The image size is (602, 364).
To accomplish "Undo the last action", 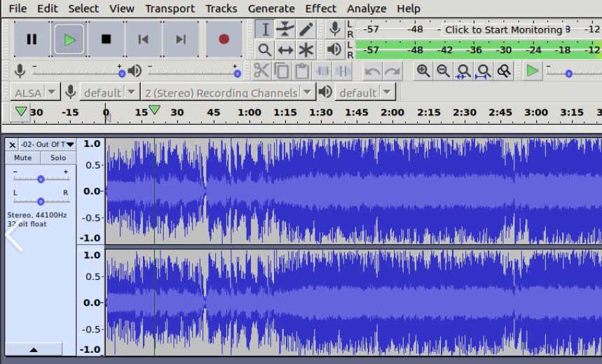I will coord(372,71).
